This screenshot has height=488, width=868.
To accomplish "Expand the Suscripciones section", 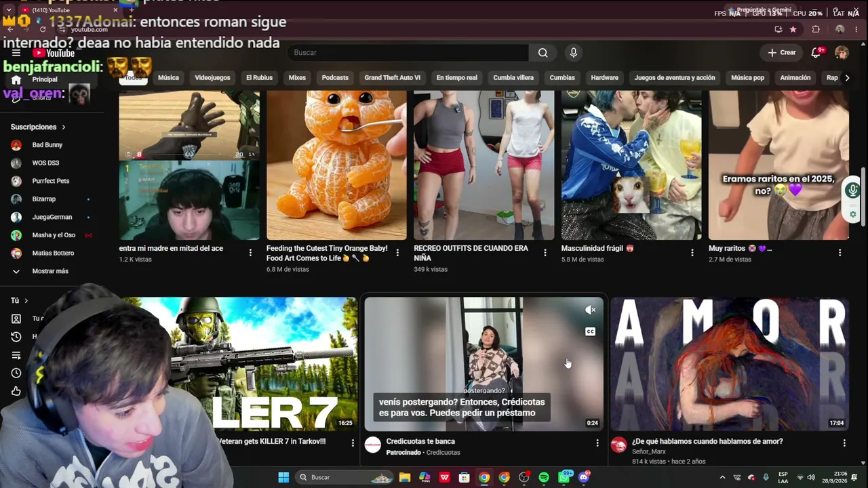I will click(38, 127).
